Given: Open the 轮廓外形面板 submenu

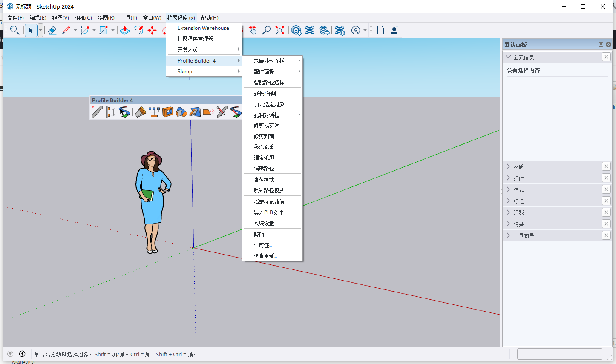Looking at the screenshot, I should pyautogui.click(x=273, y=61).
